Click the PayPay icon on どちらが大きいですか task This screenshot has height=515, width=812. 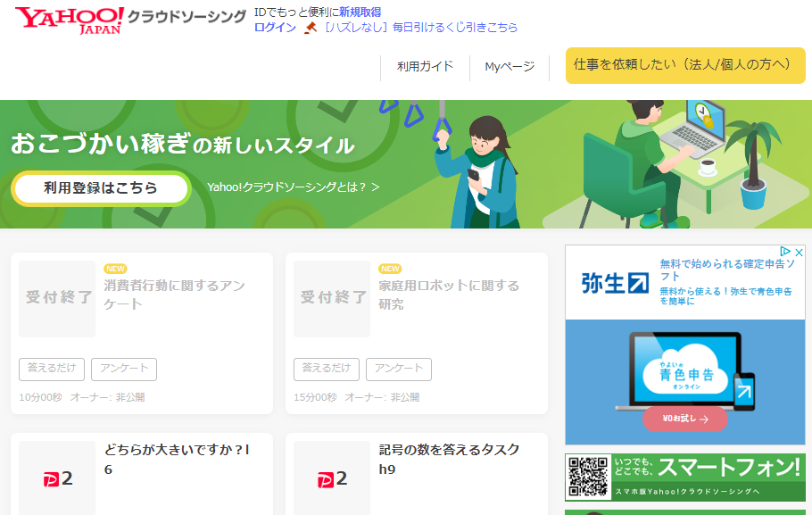pos(57,479)
